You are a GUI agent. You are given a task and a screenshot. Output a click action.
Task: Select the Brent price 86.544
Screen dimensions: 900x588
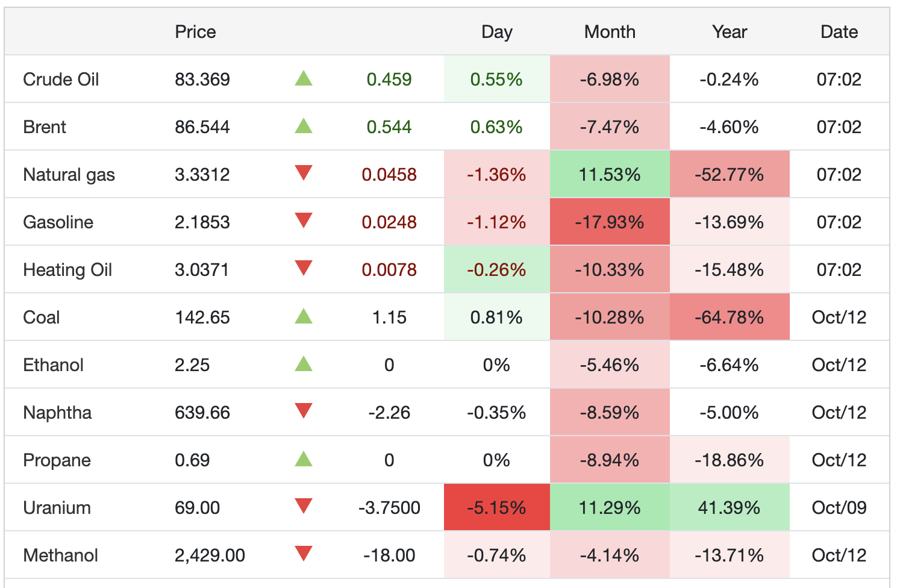point(202,127)
